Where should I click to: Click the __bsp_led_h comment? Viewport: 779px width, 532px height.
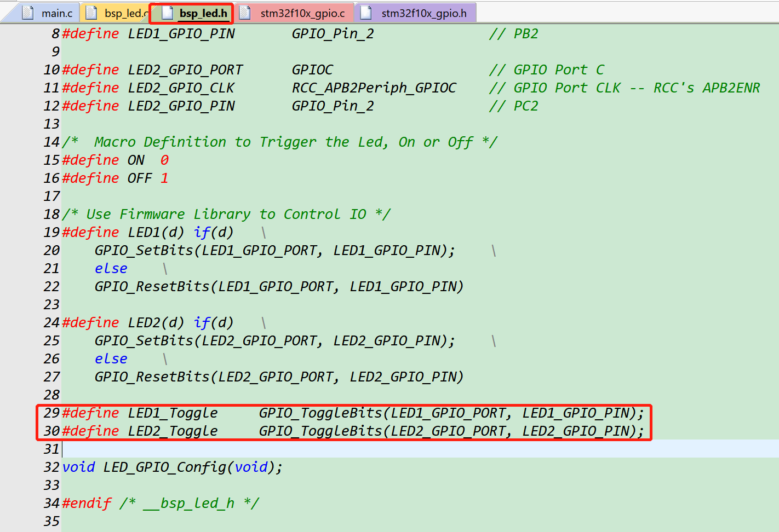[x=189, y=503]
